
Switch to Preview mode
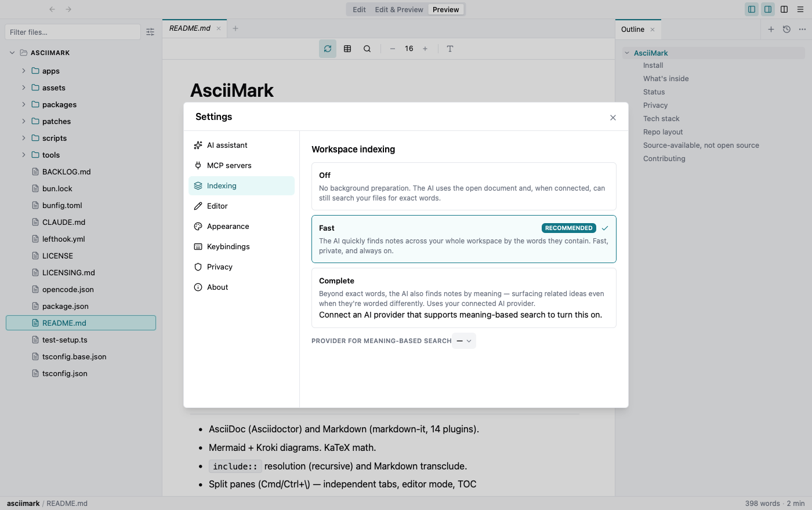[x=446, y=9]
